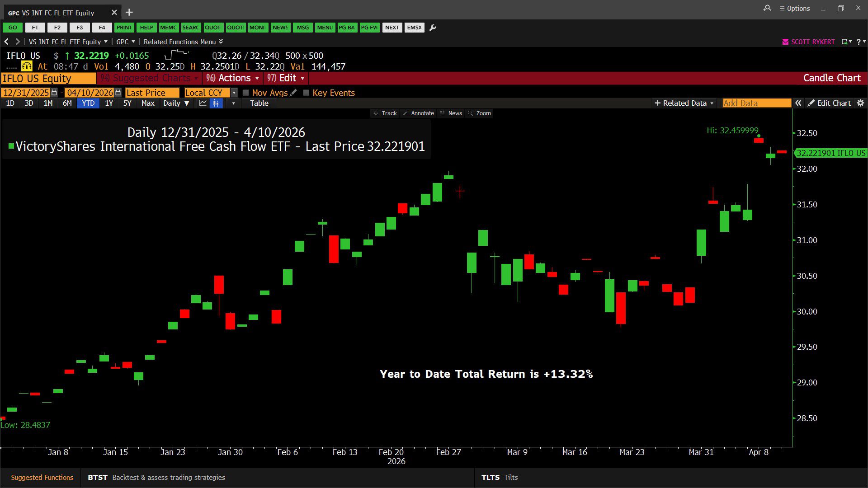The width and height of the screenshot is (868, 488).
Task: Collapse panel with double chevron icon
Action: pyautogui.click(x=798, y=103)
